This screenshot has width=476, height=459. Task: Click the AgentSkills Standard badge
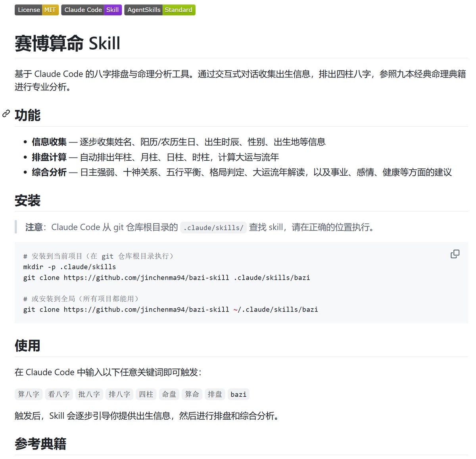(160, 10)
